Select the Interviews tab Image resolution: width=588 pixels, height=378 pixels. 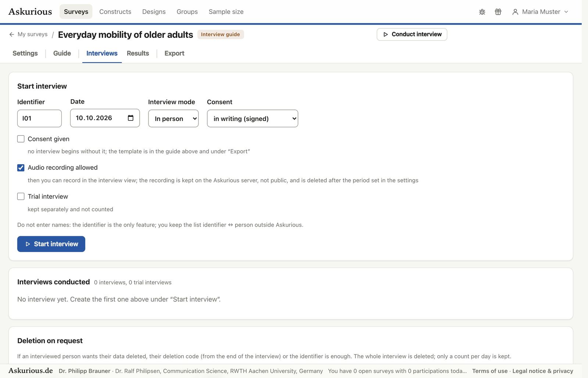click(102, 53)
